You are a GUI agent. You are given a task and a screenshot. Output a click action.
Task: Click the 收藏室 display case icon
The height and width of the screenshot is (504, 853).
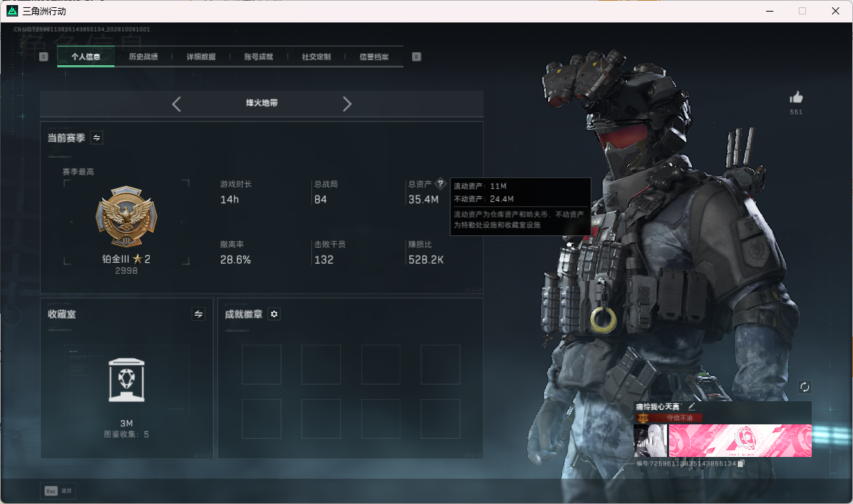[x=127, y=380]
